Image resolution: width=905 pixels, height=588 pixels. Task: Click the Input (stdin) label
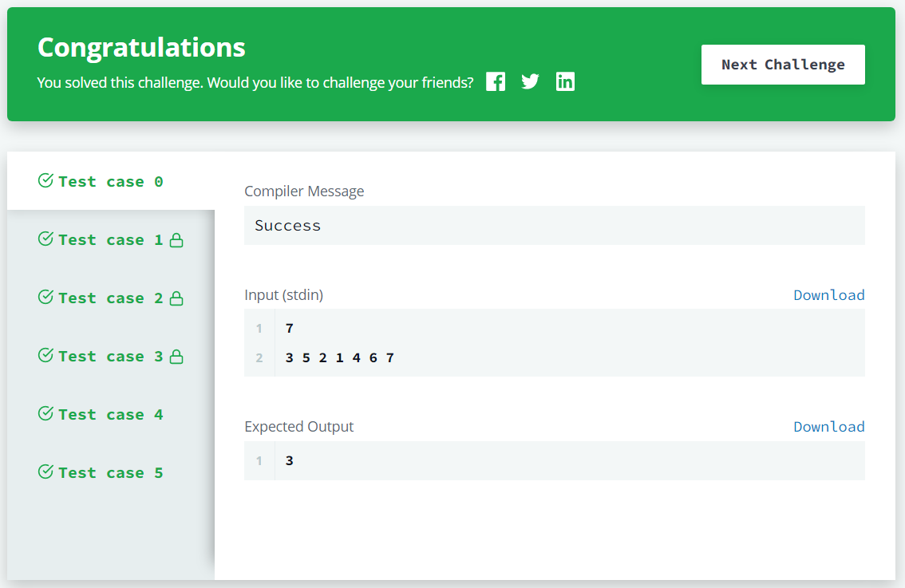(283, 295)
